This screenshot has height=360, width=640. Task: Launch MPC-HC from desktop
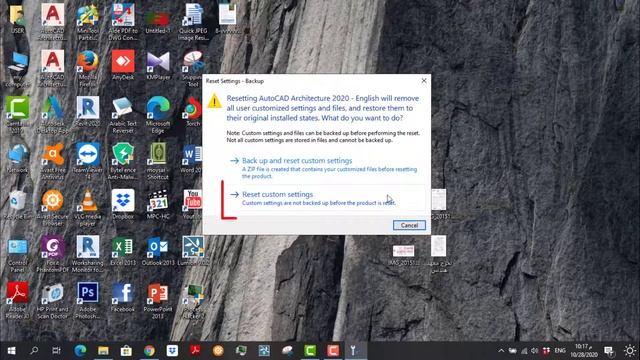158,205
